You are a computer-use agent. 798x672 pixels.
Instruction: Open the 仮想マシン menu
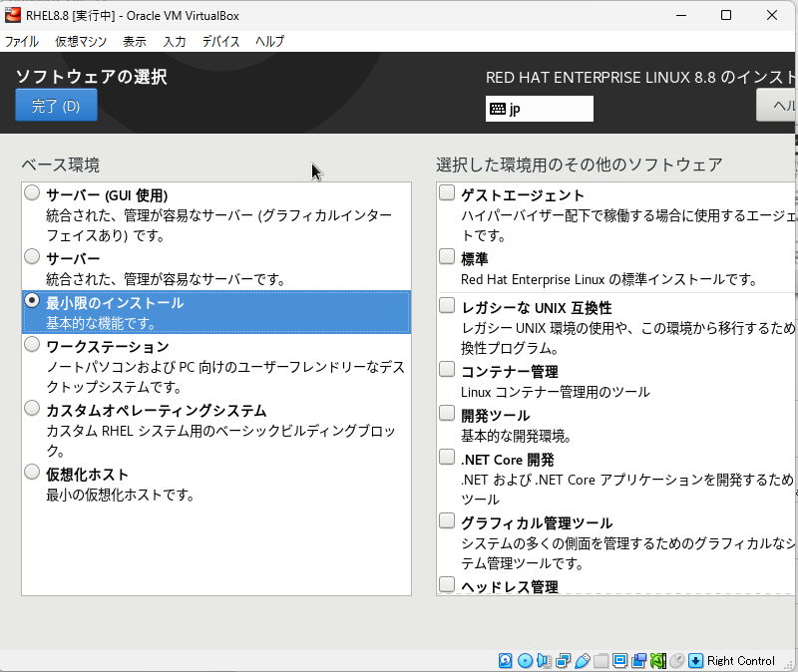81,41
